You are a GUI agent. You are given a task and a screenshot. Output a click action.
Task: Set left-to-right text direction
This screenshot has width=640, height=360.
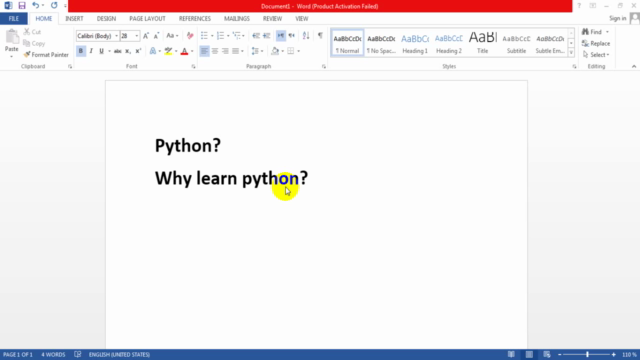[x=281, y=36]
